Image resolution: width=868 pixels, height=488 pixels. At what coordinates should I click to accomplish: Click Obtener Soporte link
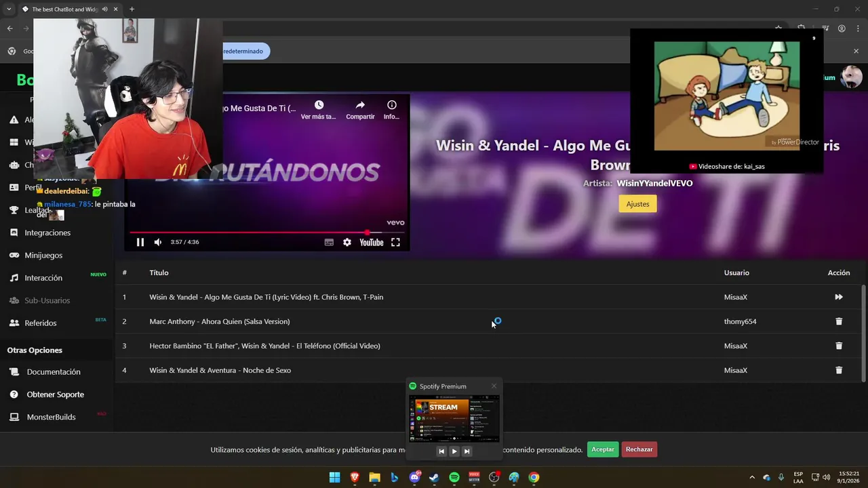pyautogui.click(x=56, y=394)
